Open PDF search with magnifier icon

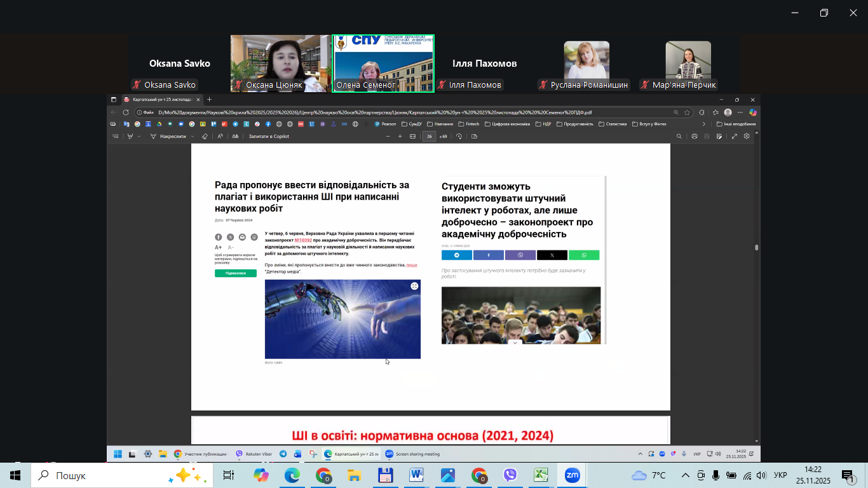(x=679, y=137)
